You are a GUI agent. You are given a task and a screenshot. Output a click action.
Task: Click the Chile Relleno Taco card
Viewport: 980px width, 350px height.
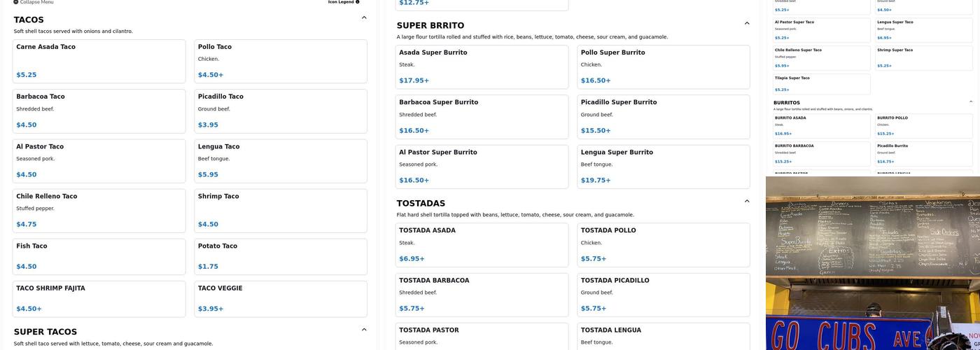(x=99, y=210)
